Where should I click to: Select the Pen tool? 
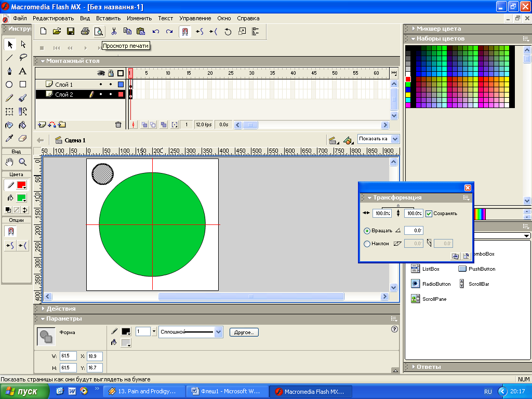[9, 71]
